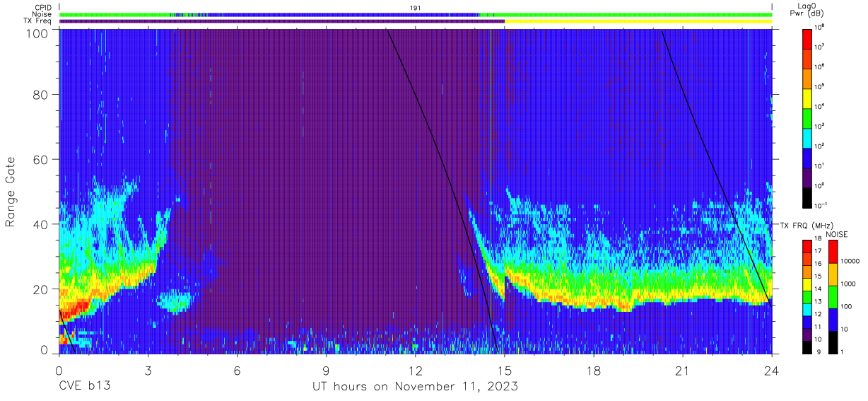Click the 10⁻¹ label on the power colorbar
This screenshot has height=401, width=868.
[822, 205]
